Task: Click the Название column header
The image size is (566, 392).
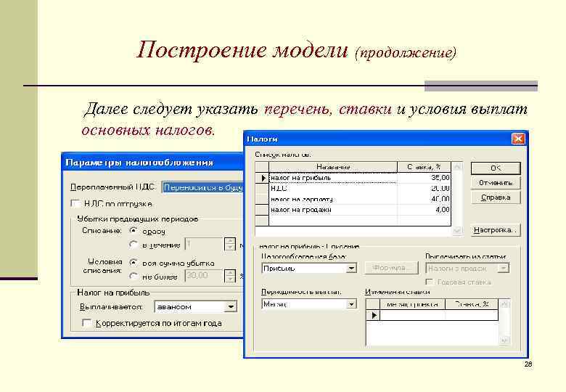Action: point(333,167)
